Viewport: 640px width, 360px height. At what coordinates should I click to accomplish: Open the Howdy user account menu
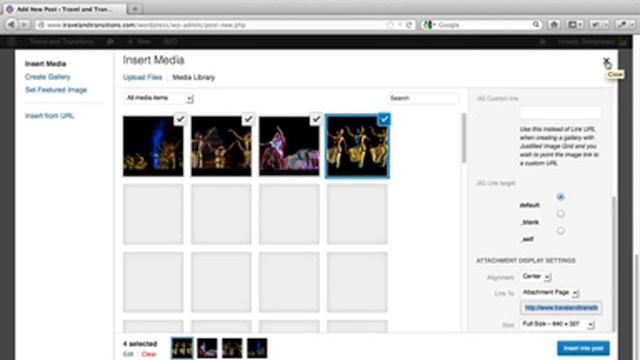click(x=592, y=42)
